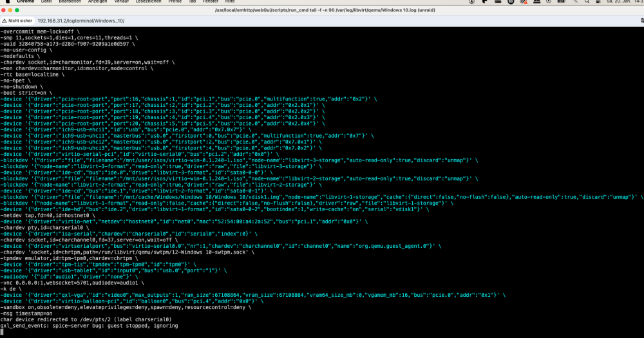The width and height of the screenshot is (644, 338).
Task: Click the 'virtserialport' guest_agent device line
Action: 220,246
